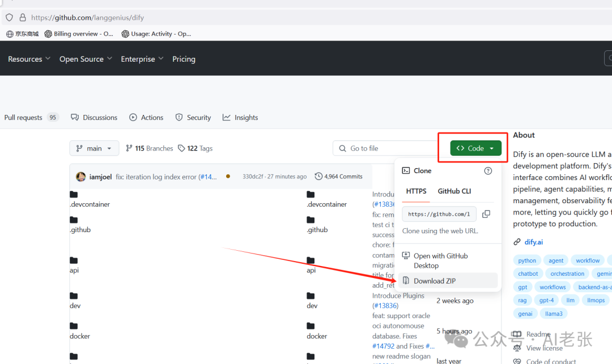The width and height of the screenshot is (612, 364).
Task: Expand the Enterprise menu
Action: pos(142,59)
